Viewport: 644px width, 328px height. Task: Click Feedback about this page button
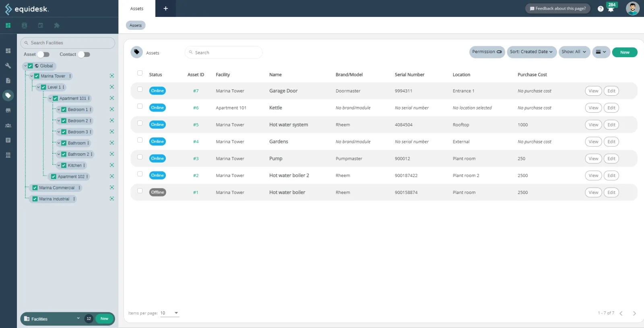[557, 8]
